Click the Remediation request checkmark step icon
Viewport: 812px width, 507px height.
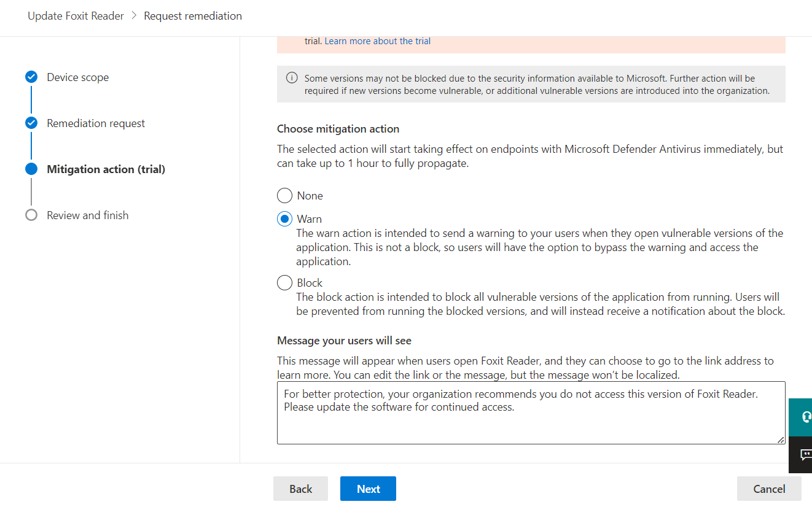pyautogui.click(x=31, y=123)
